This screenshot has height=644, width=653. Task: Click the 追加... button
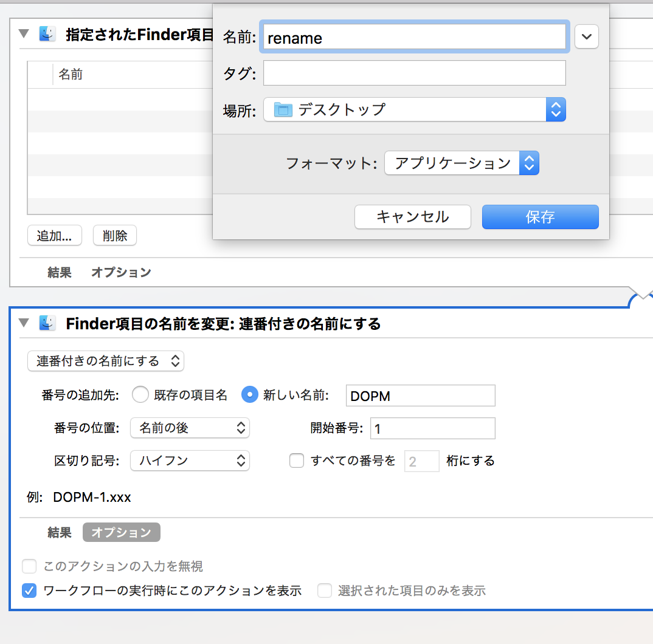[x=55, y=236]
